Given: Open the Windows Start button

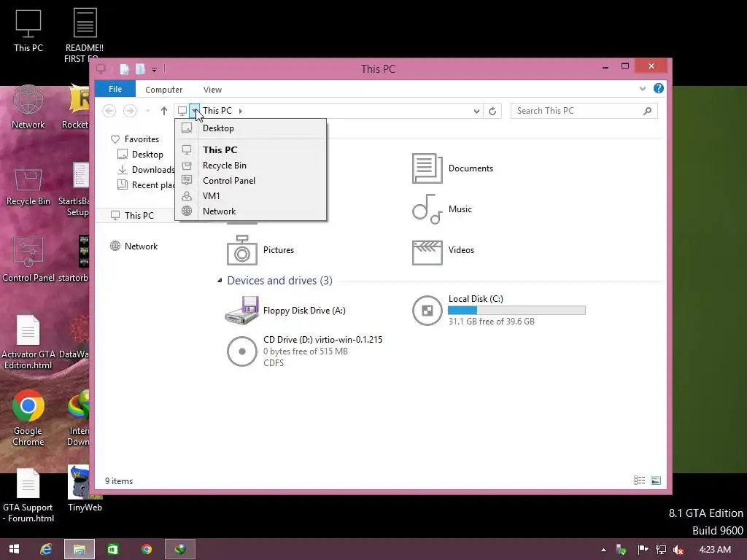Looking at the screenshot, I should click(x=15, y=549).
